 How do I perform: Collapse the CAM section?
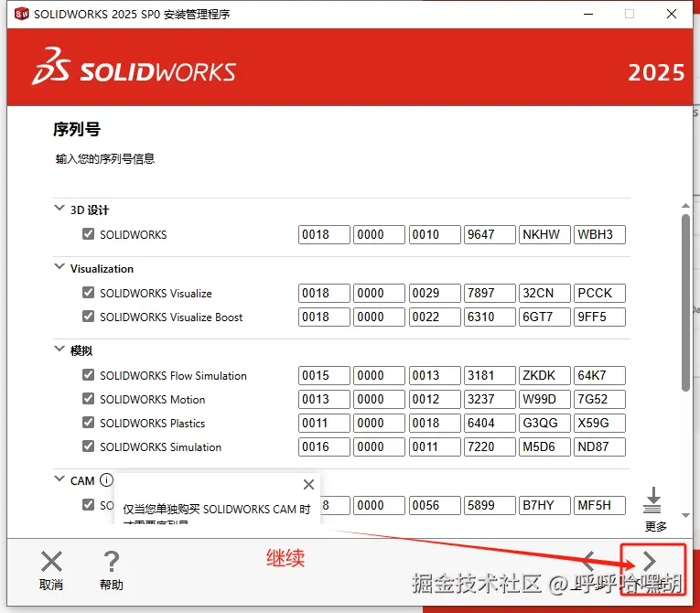[59, 479]
